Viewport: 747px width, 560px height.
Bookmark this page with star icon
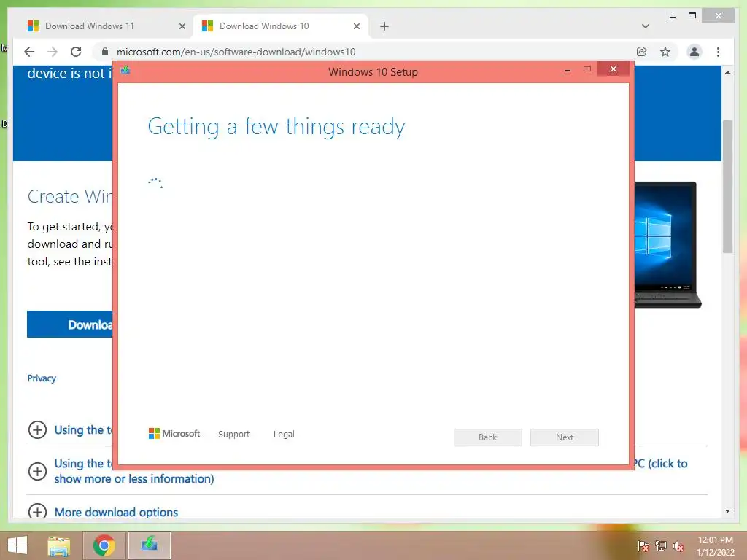665,52
